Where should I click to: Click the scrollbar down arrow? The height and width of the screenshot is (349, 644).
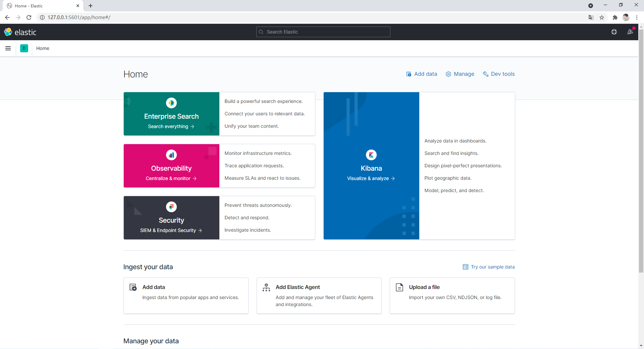coord(641,346)
